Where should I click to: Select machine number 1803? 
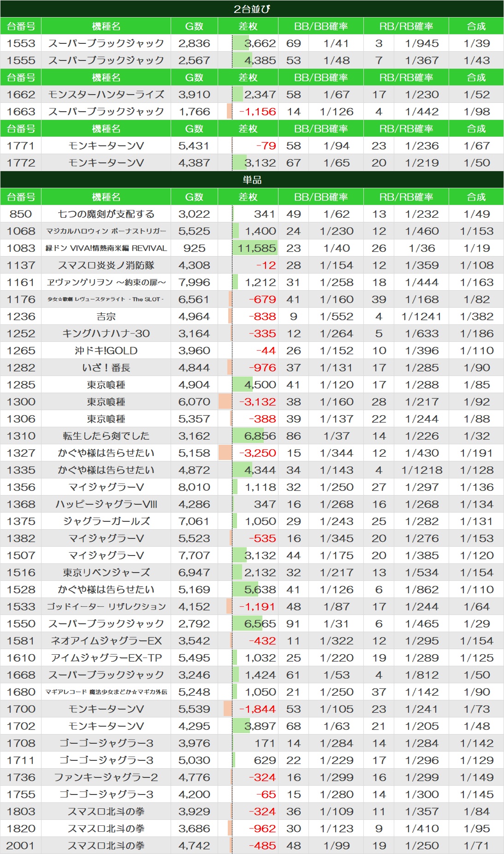click(21, 812)
